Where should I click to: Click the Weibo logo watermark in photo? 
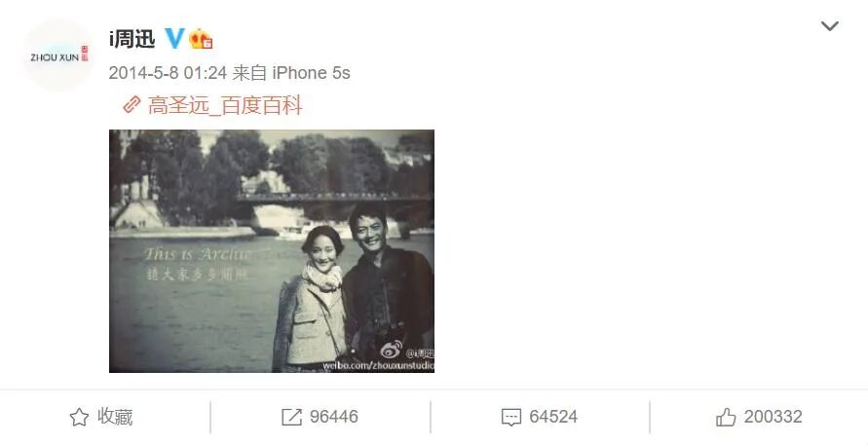(392, 350)
